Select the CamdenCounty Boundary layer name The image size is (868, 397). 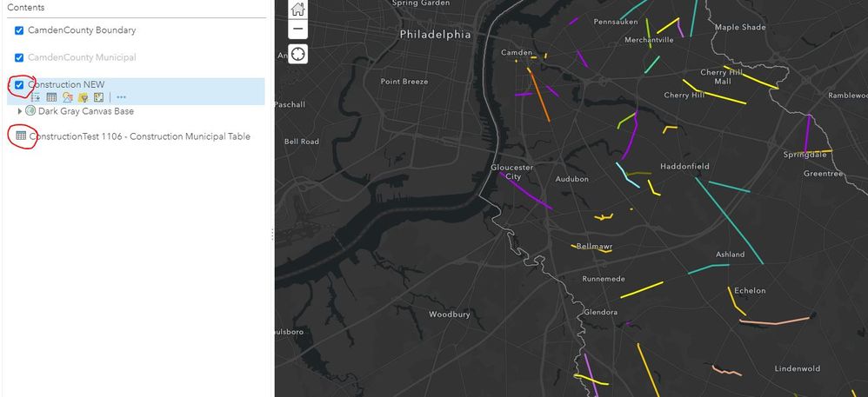pyautogui.click(x=82, y=30)
